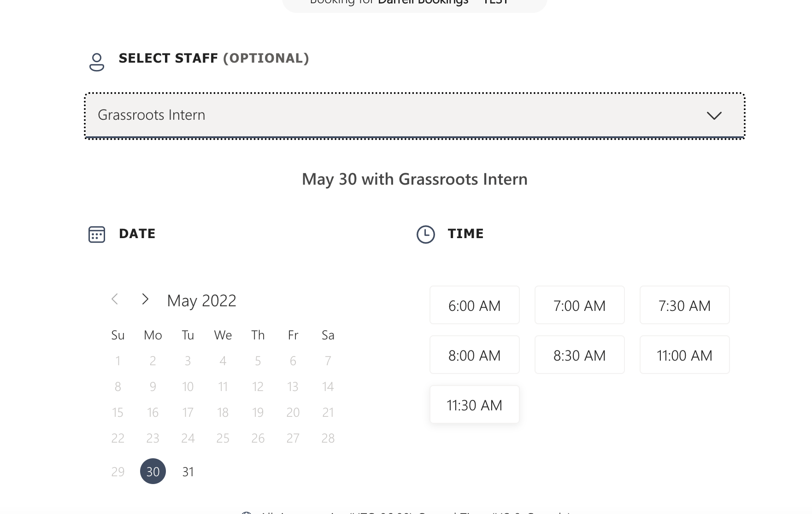The height and width of the screenshot is (514, 812).
Task: Click the staff person icon
Action: 97,62
